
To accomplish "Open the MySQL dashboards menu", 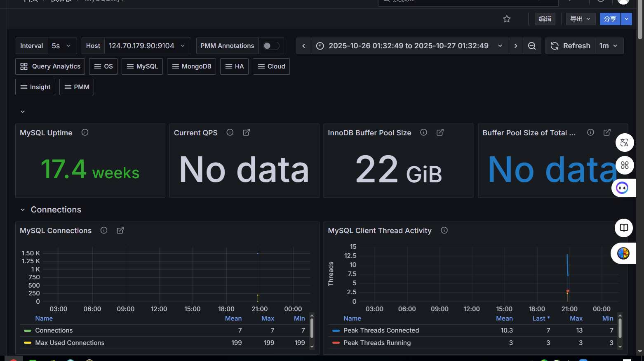I will [x=142, y=66].
